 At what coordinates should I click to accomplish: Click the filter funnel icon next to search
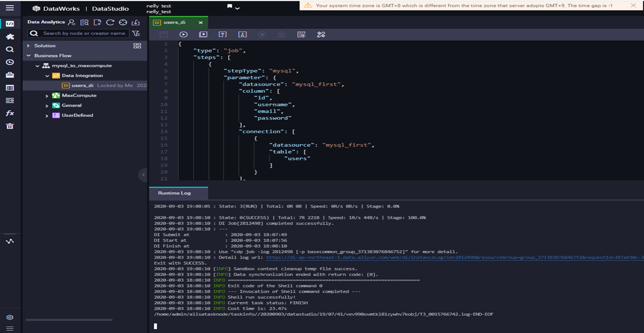coord(136,33)
